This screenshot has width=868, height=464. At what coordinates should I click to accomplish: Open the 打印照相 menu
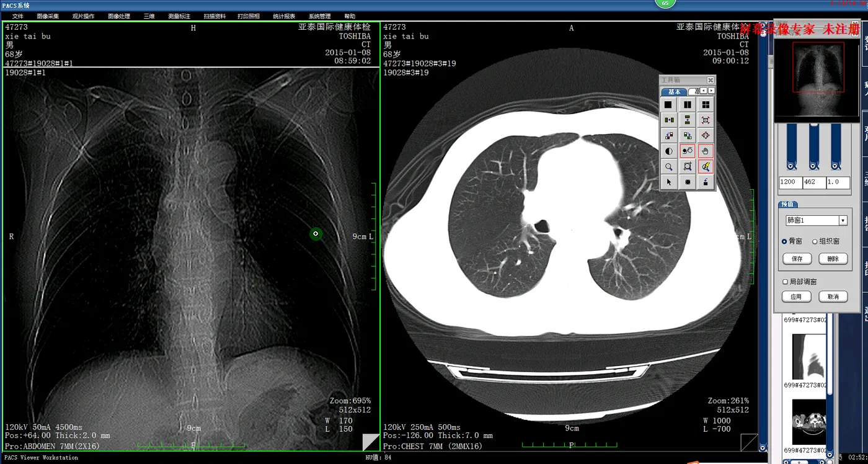[x=249, y=16]
